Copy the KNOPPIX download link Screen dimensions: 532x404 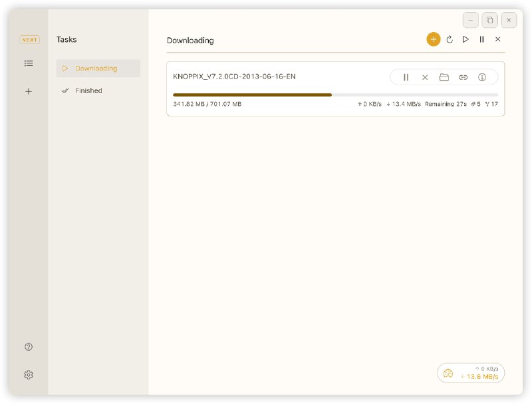coord(464,77)
